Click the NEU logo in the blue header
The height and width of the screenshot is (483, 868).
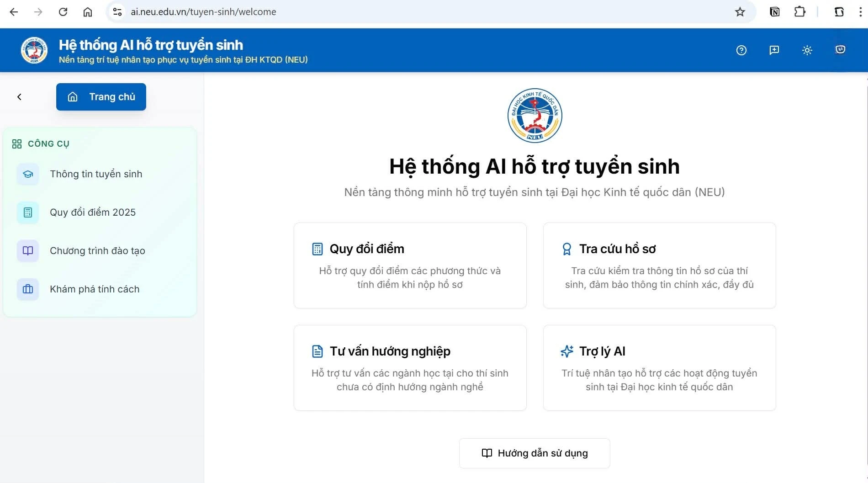(x=34, y=50)
